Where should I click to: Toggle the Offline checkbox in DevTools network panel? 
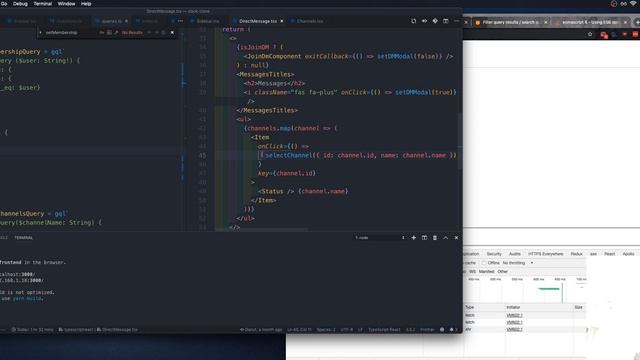[484, 263]
